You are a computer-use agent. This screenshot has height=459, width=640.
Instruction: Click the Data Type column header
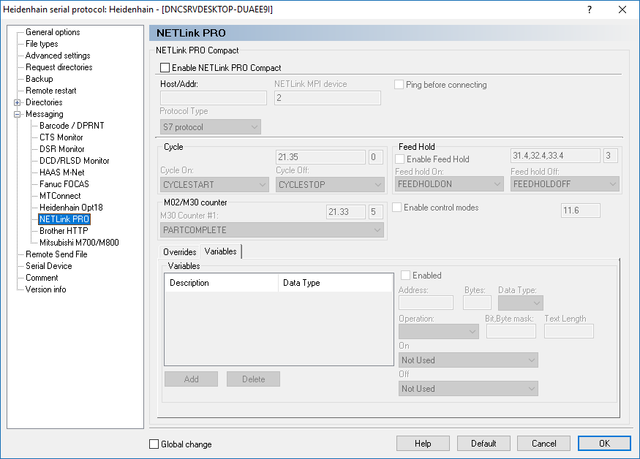tap(335, 283)
